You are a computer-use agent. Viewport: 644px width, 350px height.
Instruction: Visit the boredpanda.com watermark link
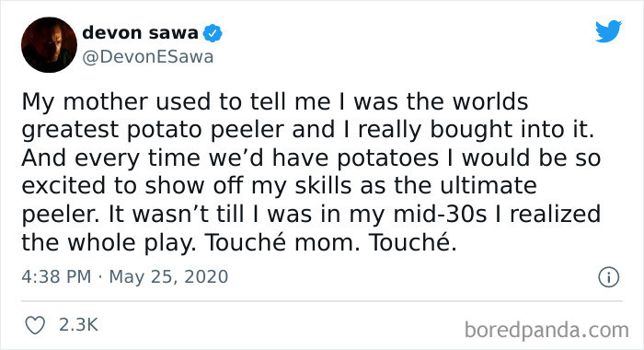pyautogui.click(x=546, y=331)
